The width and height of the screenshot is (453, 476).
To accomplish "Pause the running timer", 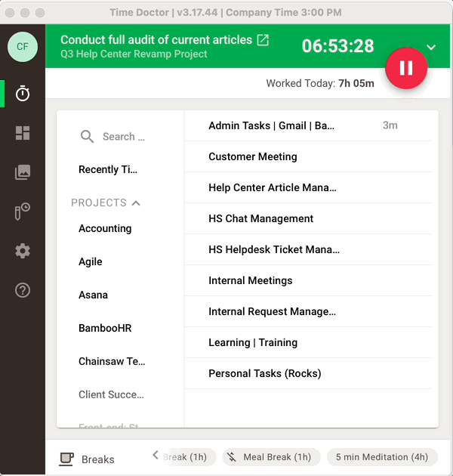I will 406,68.
